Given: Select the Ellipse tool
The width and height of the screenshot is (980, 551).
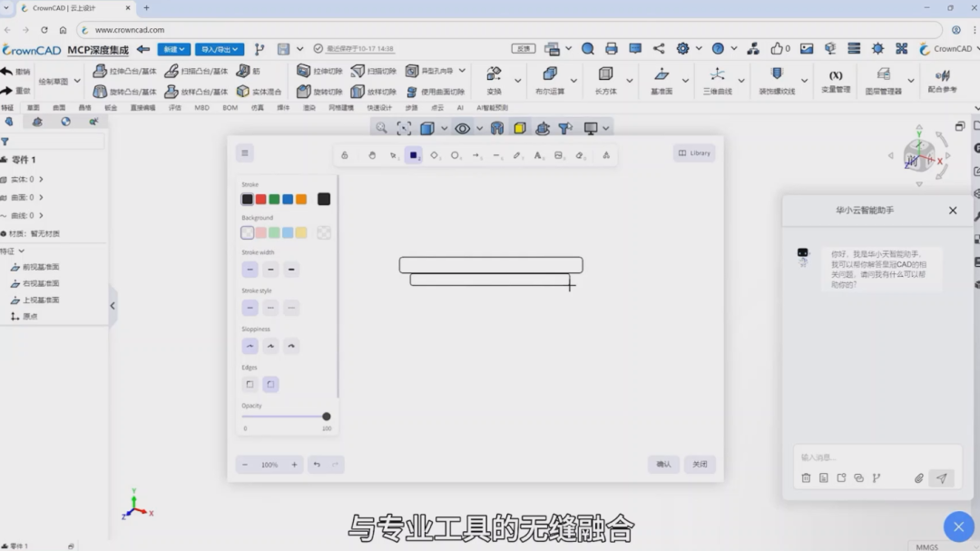Looking at the screenshot, I should [455, 155].
